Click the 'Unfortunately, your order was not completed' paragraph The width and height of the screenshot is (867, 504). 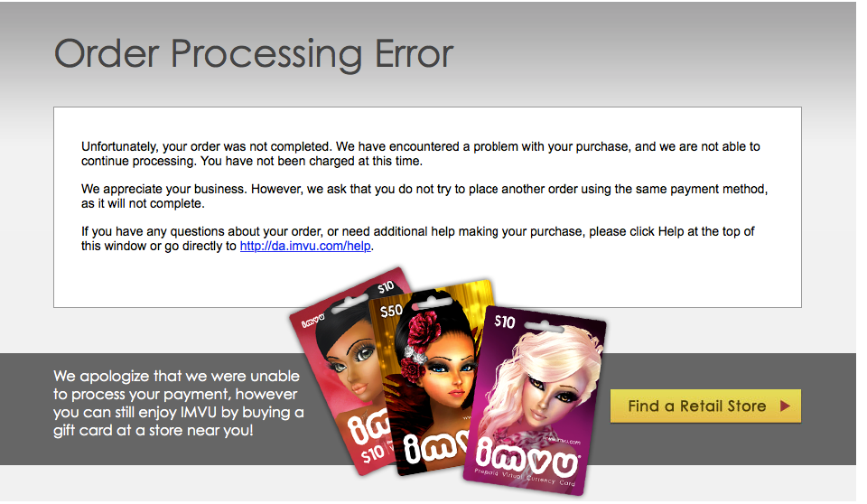pos(420,154)
